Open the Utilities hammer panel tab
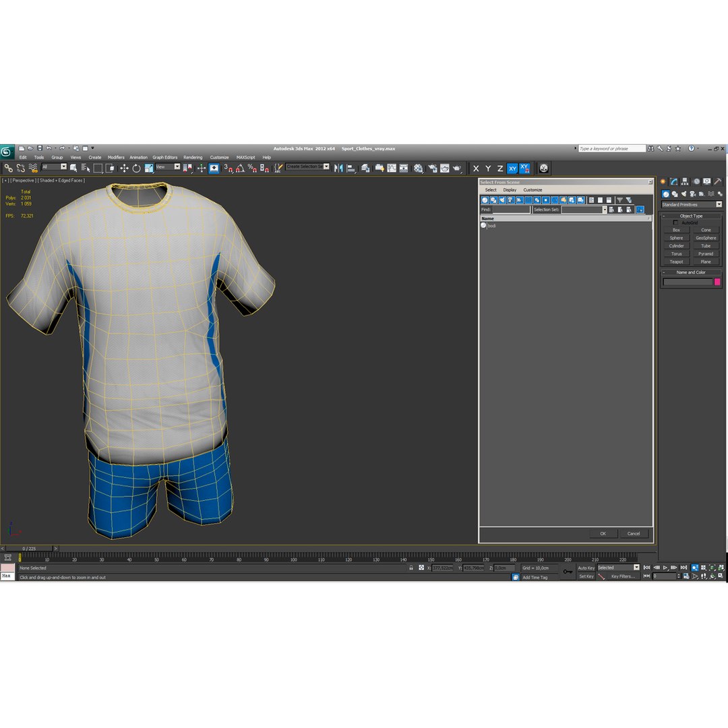This screenshot has width=728, height=728. tap(718, 181)
